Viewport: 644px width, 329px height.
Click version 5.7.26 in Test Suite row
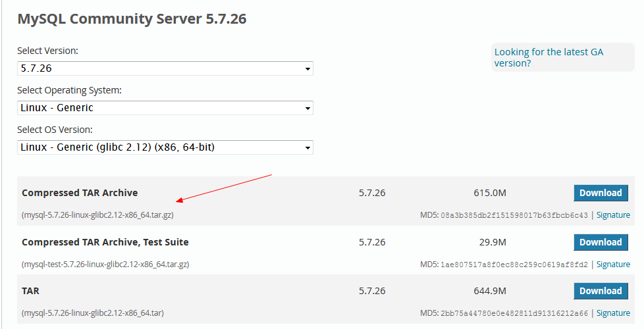pyautogui.click(x=372, y=242)
